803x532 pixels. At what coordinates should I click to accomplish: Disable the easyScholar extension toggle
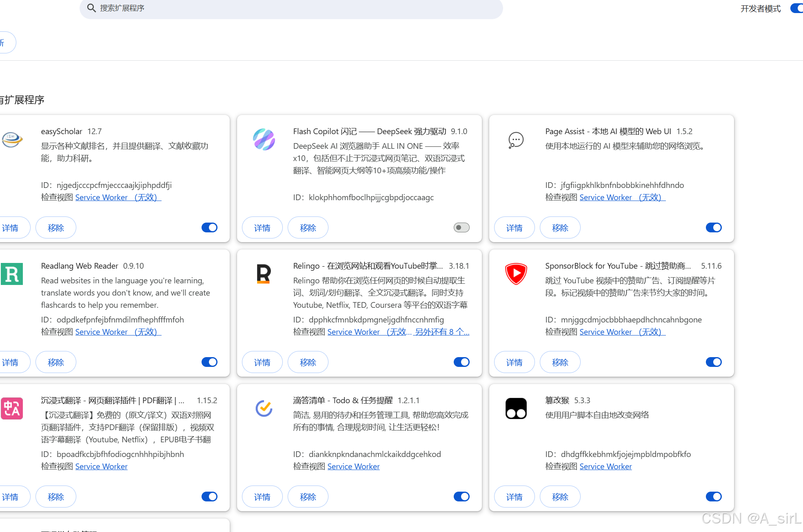coord(209,227)
